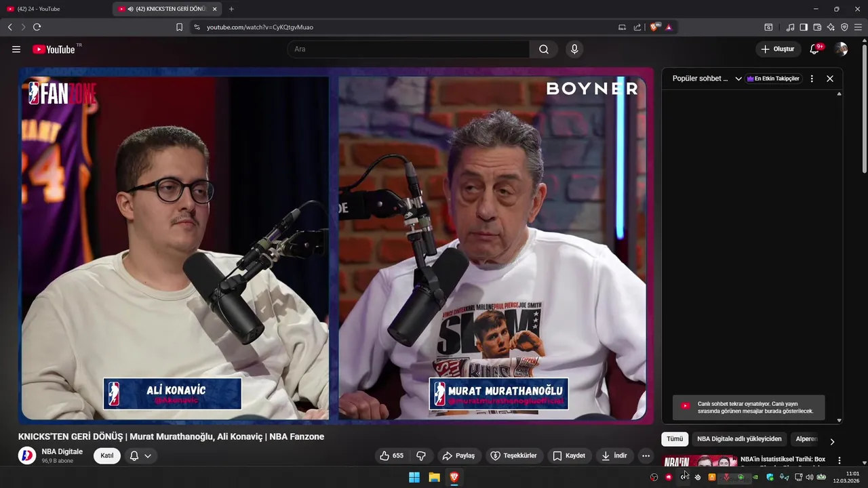
Task: Focus the YouTube search field
Action: (408, 49)
